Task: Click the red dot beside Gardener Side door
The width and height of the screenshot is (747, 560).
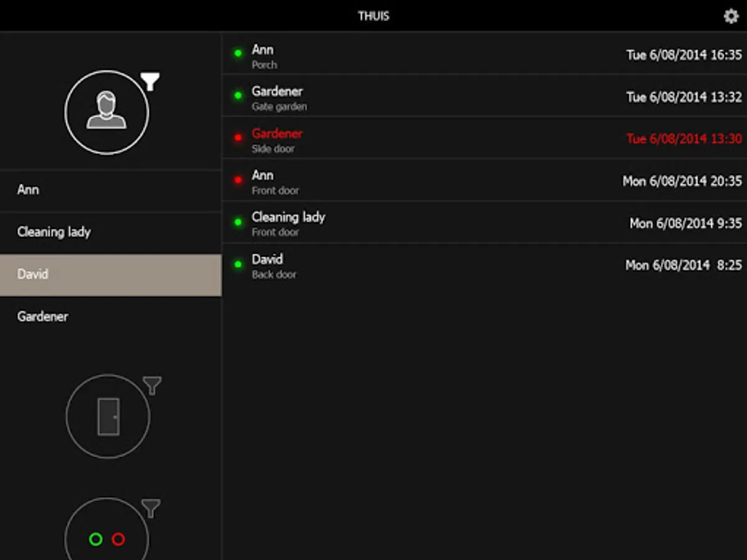Action: tap(238, 138)
